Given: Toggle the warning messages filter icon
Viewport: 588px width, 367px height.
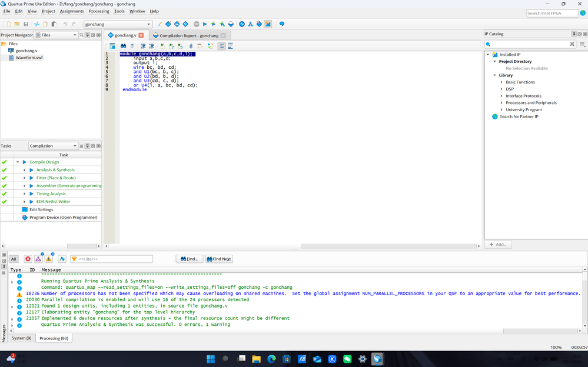Looking at the screenshot, I should tap(49, 259).
